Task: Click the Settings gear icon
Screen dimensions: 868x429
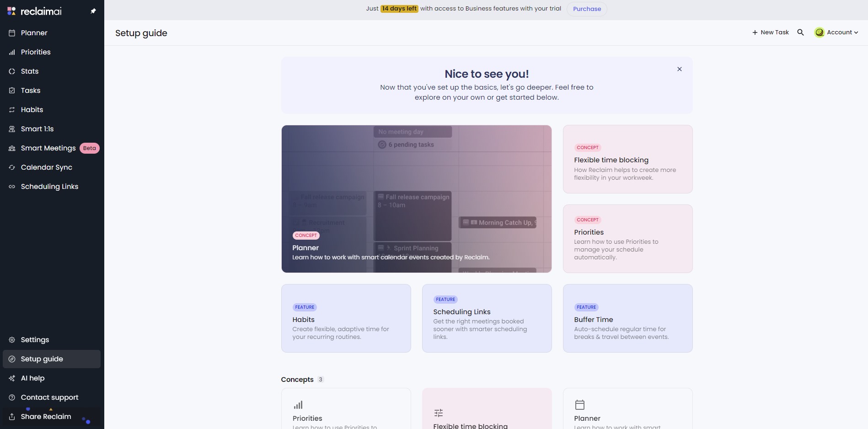Action: click(x=12, y=340)
